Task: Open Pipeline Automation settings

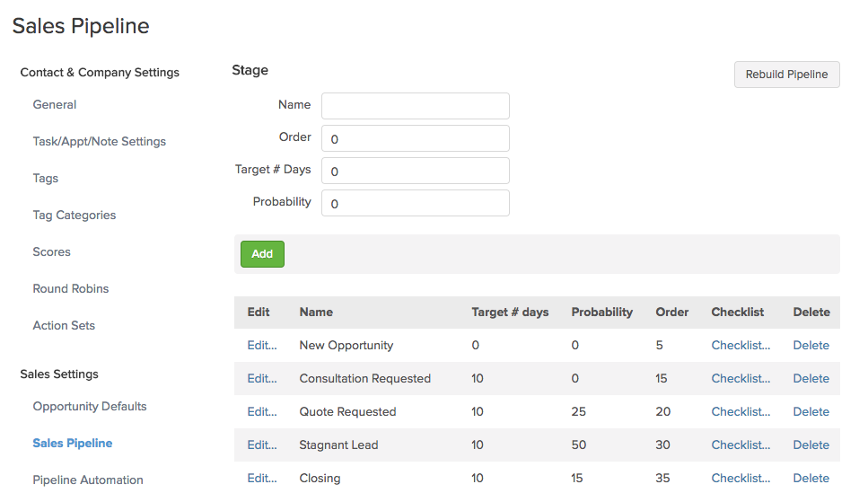Action: (x=88, y=480)
